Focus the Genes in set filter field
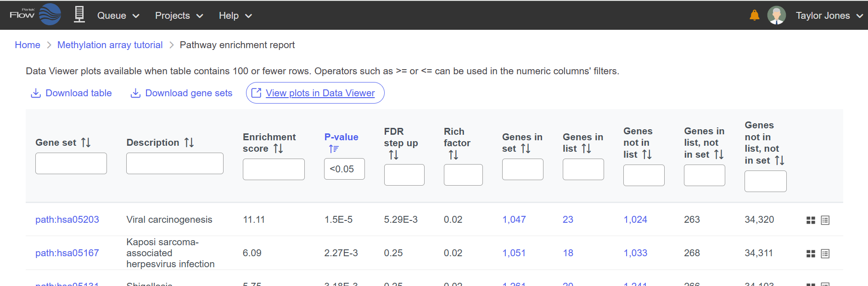Image resolution: width=868 pixels, height=286 pixels. click(523, 169)
